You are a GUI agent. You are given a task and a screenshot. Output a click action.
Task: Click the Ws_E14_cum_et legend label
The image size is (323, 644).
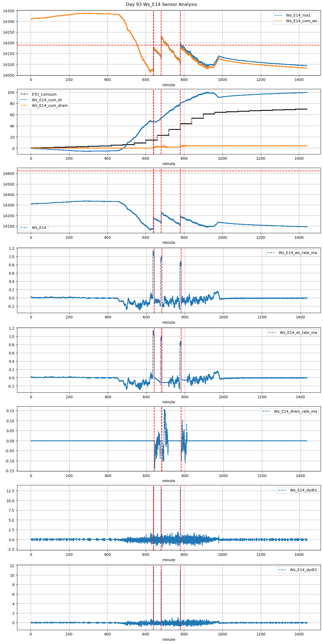click(x=47, y=100)
